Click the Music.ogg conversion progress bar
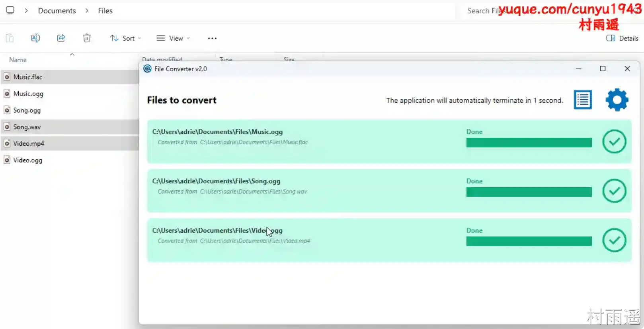This screenshot has height=329, width=644. click(529, 143)
